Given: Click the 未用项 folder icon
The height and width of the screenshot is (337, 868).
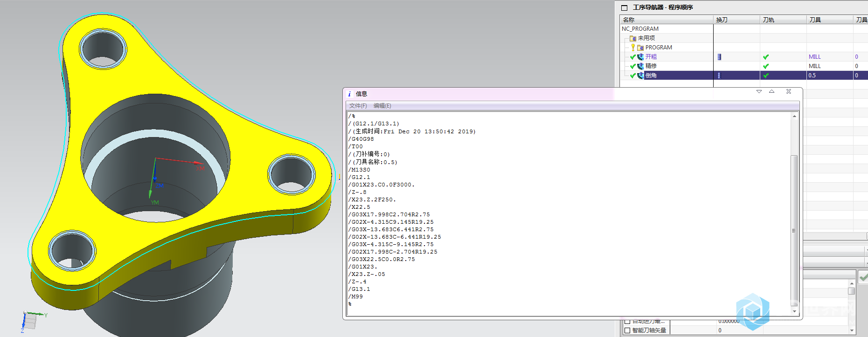Looking at the screenshot, I should 633,38.
